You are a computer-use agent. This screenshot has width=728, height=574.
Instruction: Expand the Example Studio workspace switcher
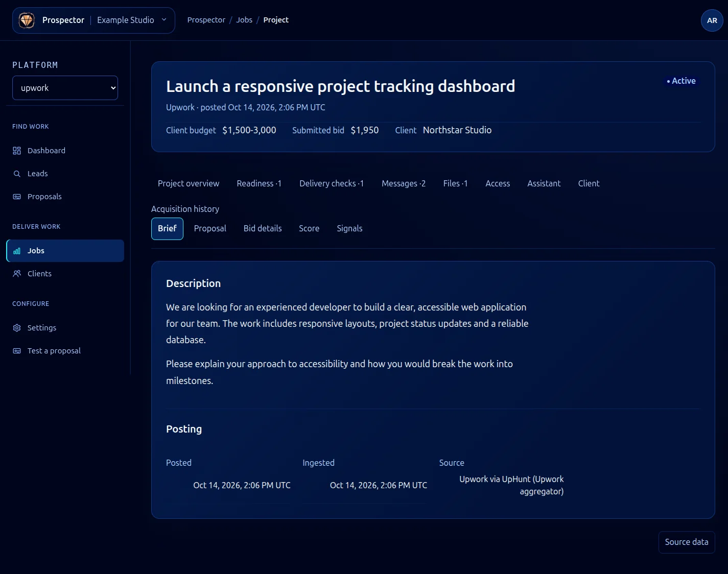coord(132,20)
